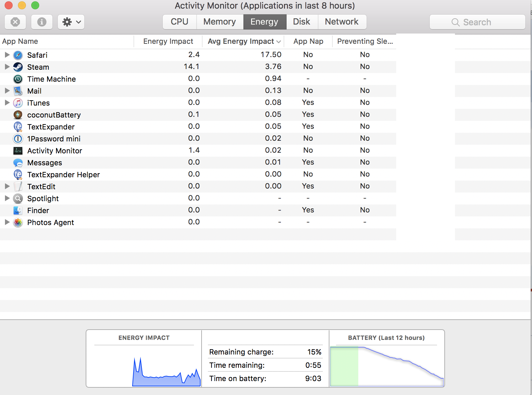Click the Force Quit process X button
The width and height of the screenshot is (532, 395).
click(x=15, y=22)
